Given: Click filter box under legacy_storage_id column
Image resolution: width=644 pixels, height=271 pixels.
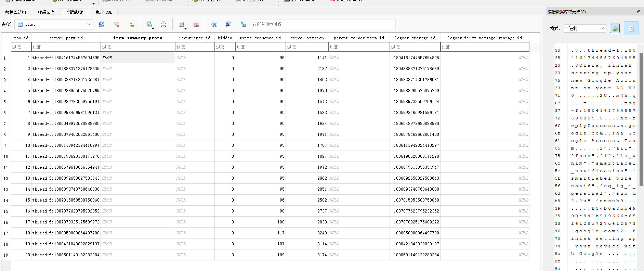Looking at the screenshot, I should coord(415,47).
